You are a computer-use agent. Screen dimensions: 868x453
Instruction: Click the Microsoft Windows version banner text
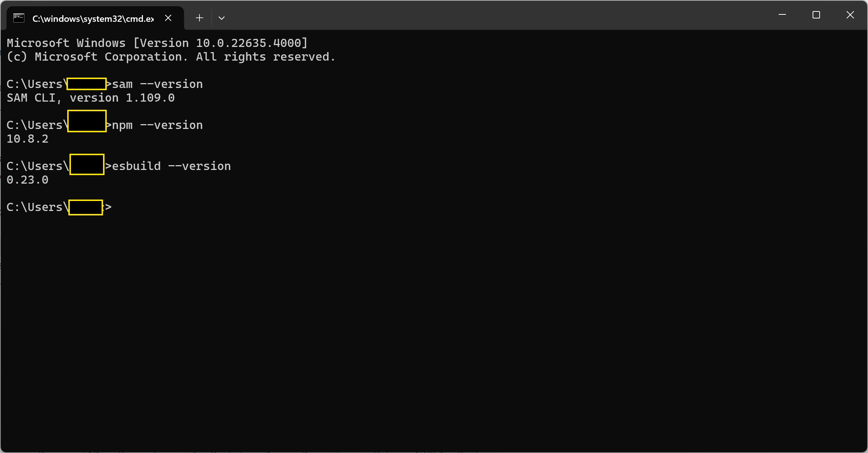pyautogui.click(x=157, y=42)
